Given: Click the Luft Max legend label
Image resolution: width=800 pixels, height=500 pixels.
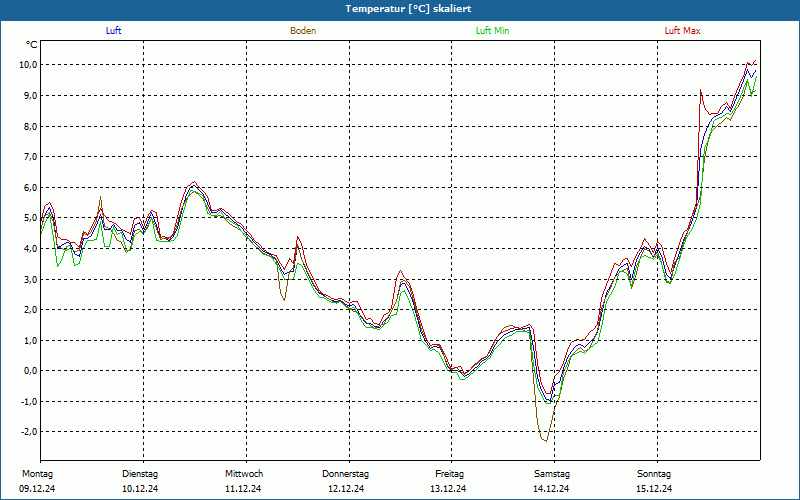Looking at the screenshot, I should pyautogui.click(x=682, y=31).
